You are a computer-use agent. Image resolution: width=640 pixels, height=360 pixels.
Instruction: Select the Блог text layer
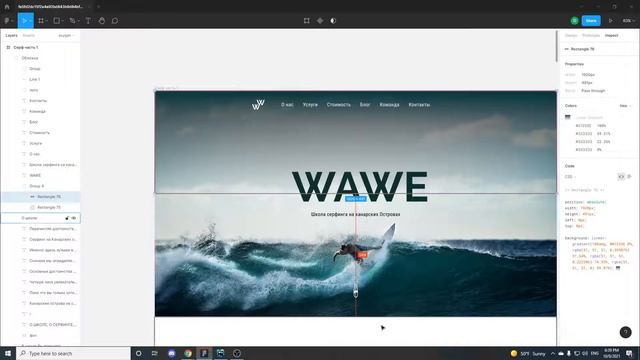click(41, 122)
